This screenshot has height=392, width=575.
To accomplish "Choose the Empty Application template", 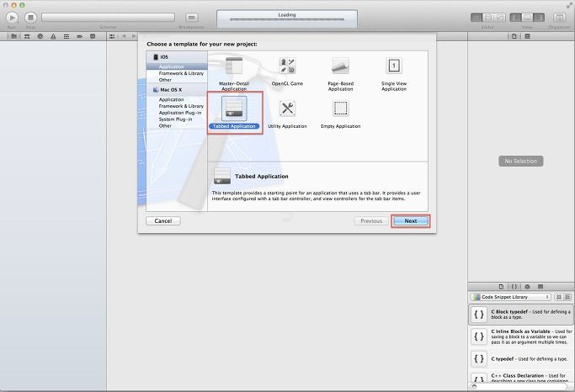I will click(341, 114).
